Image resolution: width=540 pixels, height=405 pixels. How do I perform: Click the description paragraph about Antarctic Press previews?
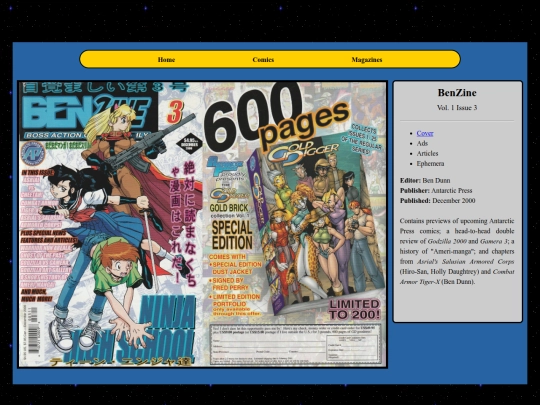(457, 251)
